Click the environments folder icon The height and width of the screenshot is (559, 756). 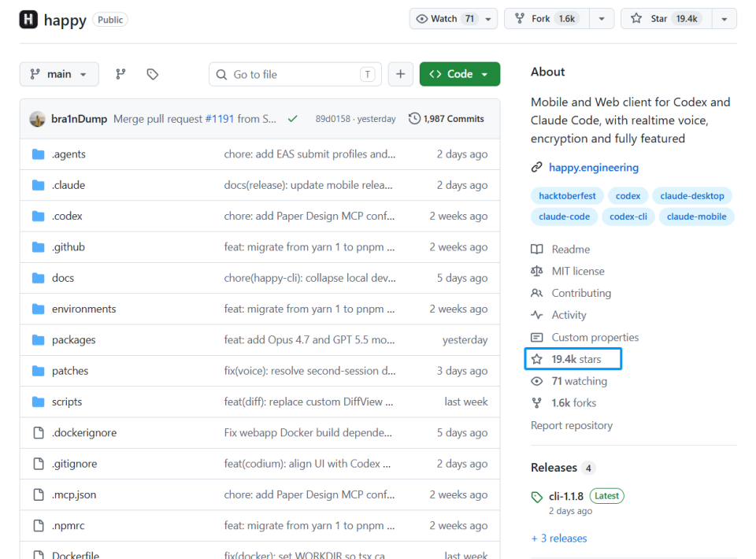click(38, 309)
